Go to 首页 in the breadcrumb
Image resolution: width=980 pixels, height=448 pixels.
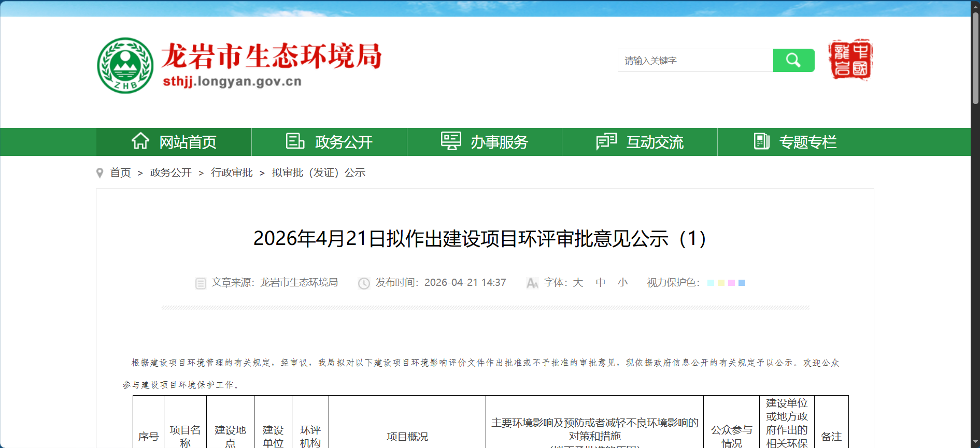(x=120, y=172)
